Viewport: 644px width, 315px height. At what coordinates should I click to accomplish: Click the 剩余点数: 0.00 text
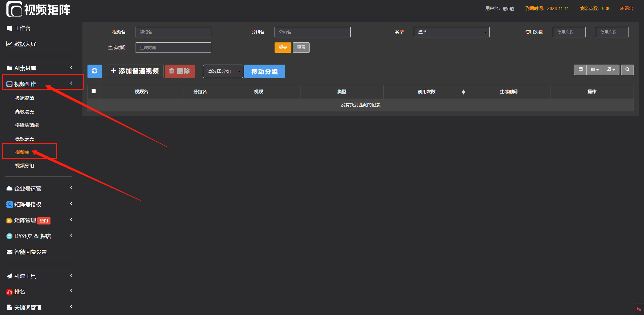pos(595,8)
